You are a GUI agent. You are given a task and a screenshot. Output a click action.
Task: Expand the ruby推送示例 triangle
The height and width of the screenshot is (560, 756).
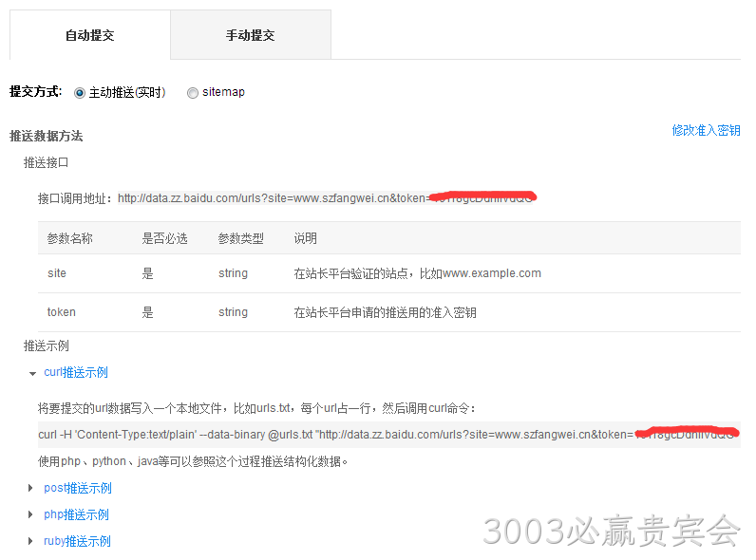click(30, 541)
